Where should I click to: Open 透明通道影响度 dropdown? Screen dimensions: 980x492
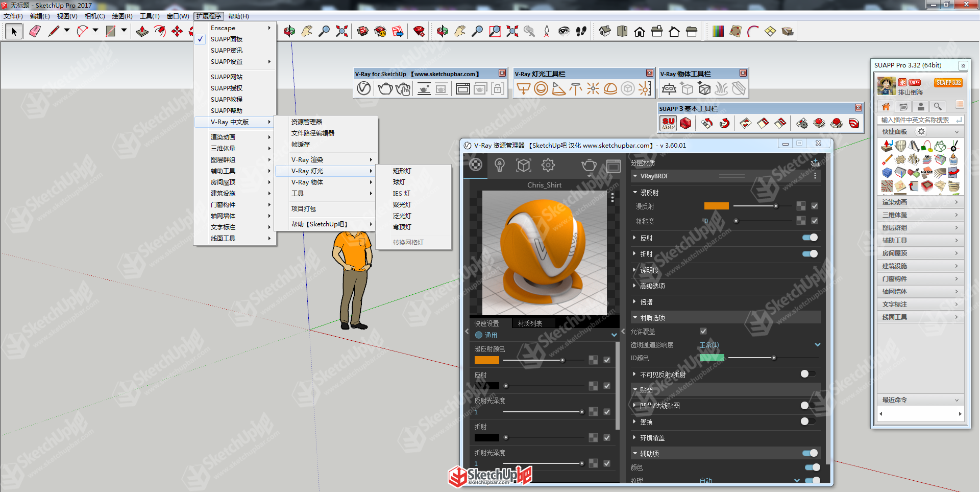(760, 345)
